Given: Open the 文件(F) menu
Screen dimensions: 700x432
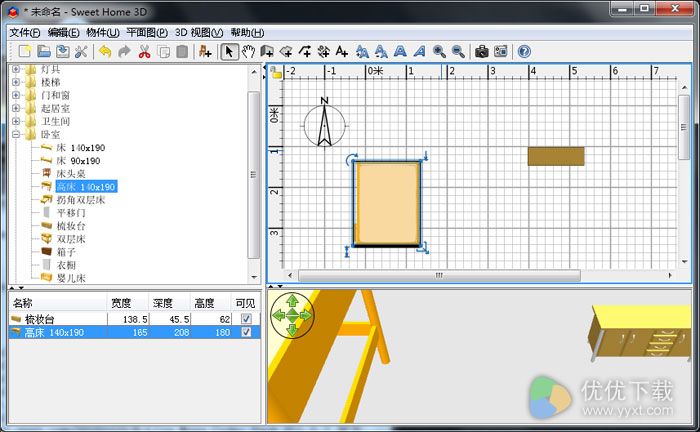Looking at the screenshot, I should (x=25, y=33).
